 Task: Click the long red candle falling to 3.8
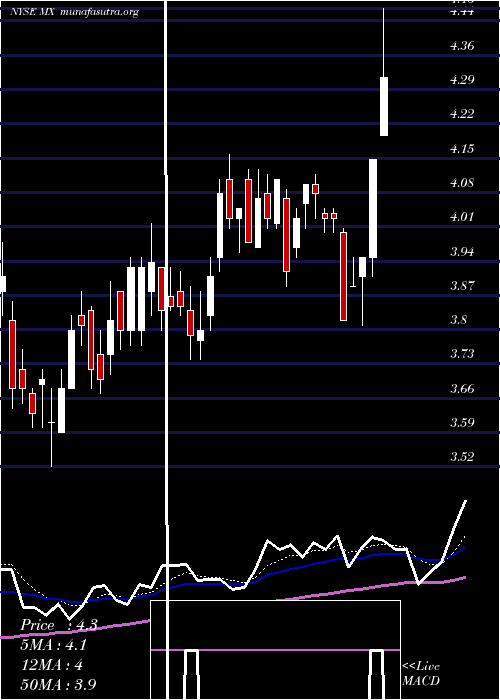pos(343,276)
